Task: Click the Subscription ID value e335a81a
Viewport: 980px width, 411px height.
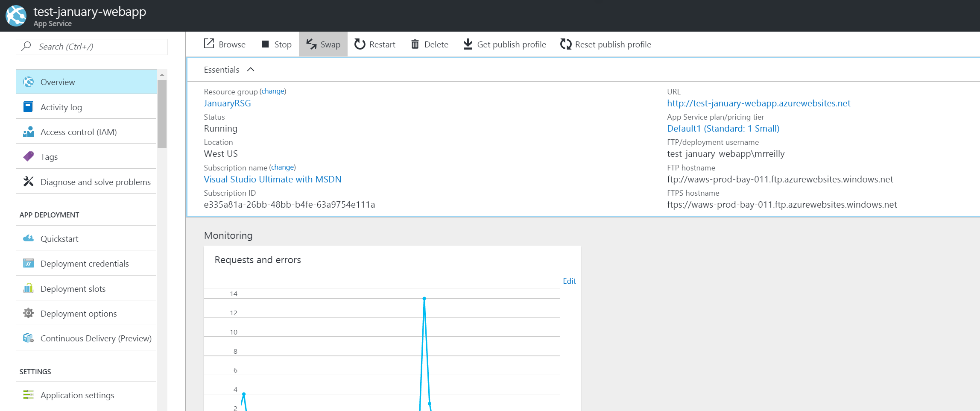Action: click(289, 205)
